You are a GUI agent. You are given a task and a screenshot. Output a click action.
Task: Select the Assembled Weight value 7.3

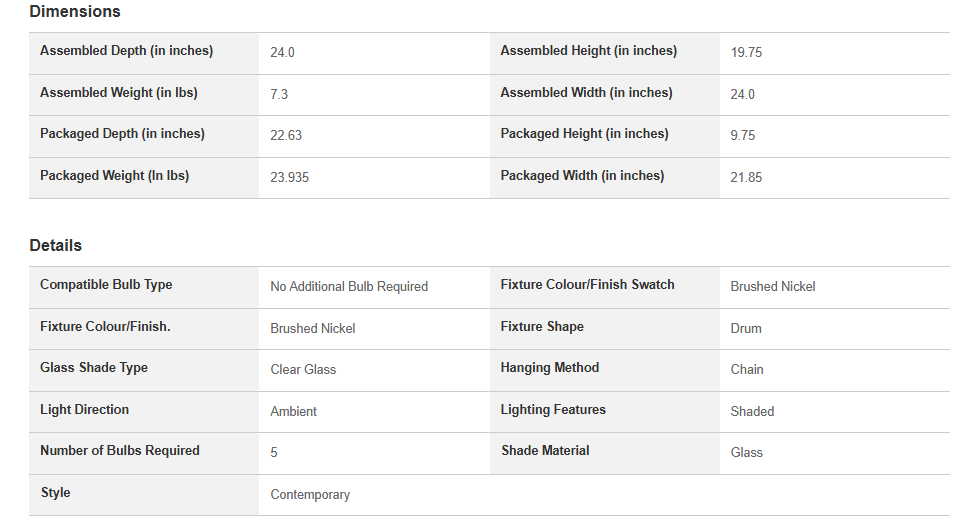click(279, 94)
